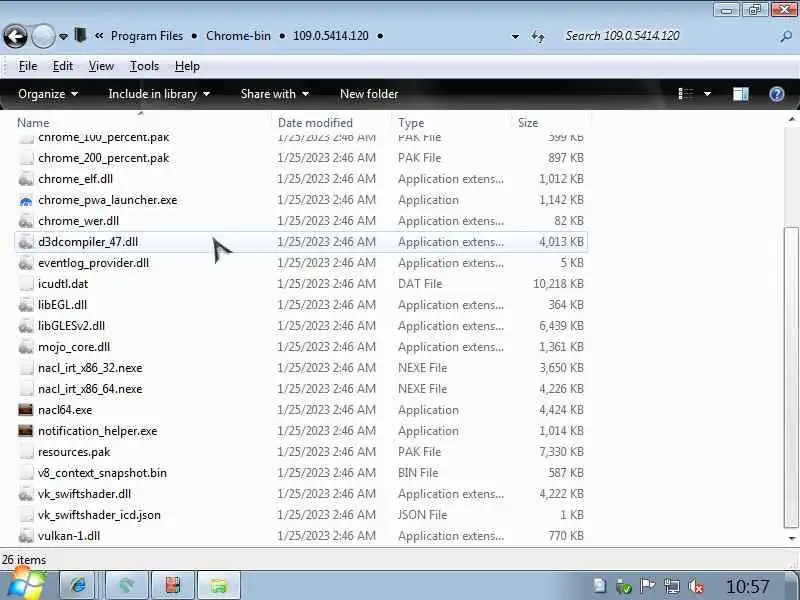Open the View menu
This screenshot has width=800, height=600.
(101, 66)
